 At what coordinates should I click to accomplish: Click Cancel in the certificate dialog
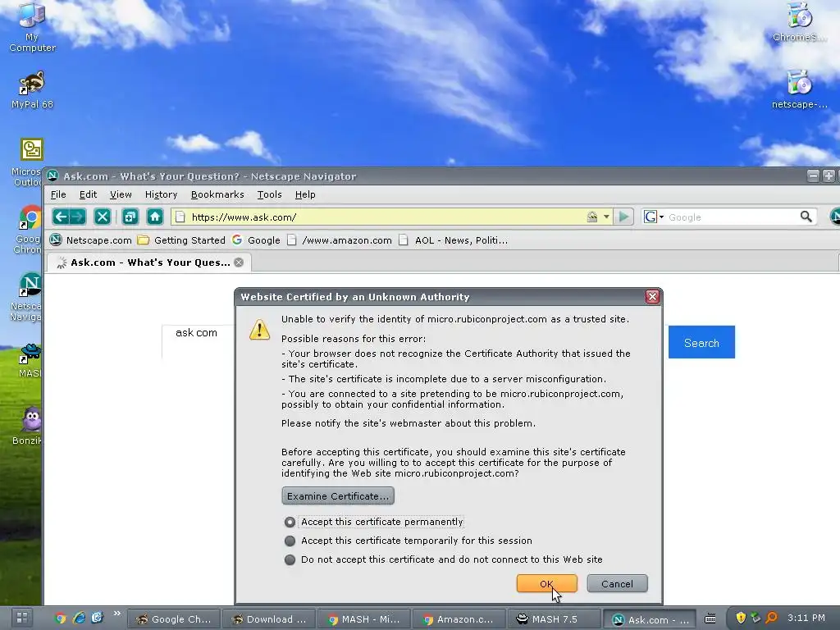617,584
